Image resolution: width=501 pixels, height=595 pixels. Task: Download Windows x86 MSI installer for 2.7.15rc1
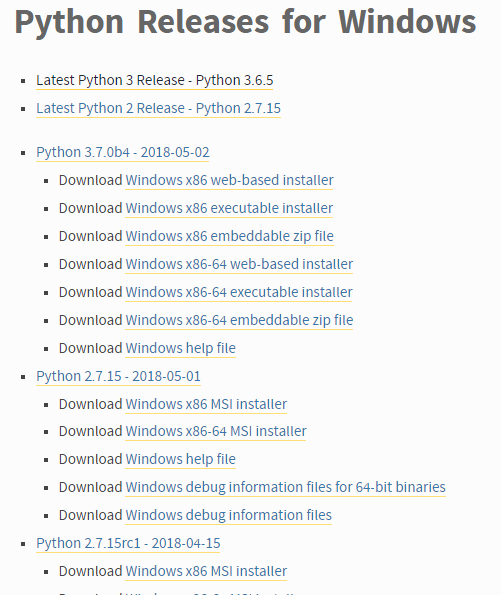pos(206,571)
